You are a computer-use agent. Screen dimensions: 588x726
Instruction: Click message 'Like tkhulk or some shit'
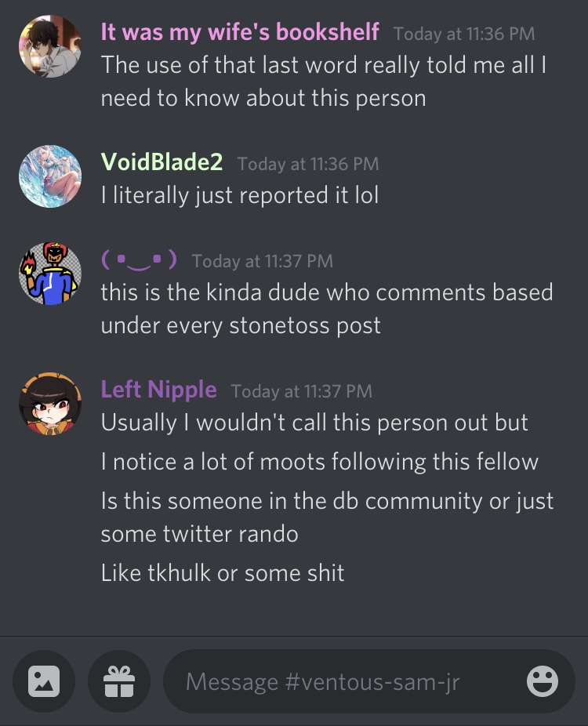223,573
